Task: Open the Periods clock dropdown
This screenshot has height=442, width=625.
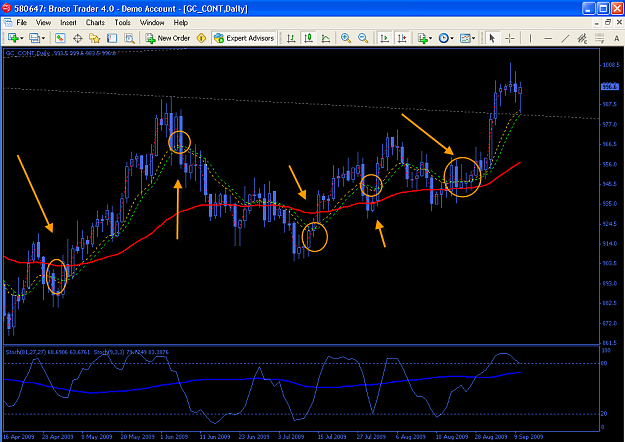Action: point(446,38)
